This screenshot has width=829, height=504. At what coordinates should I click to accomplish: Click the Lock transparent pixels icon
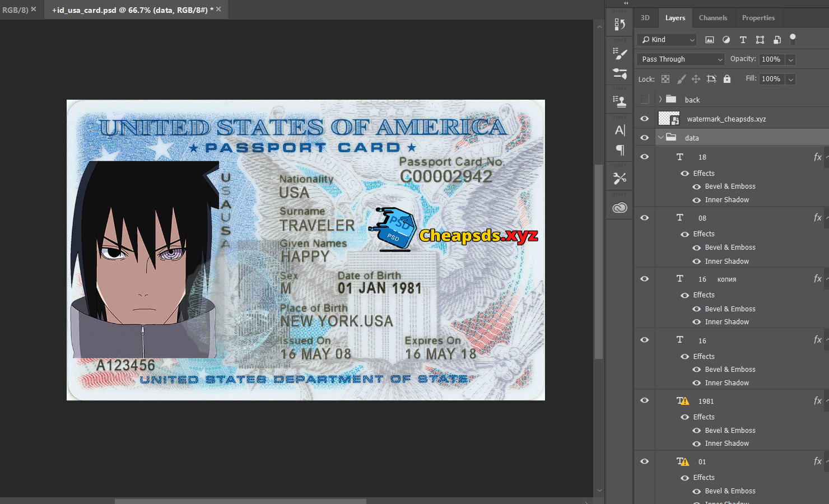point(665,79)
